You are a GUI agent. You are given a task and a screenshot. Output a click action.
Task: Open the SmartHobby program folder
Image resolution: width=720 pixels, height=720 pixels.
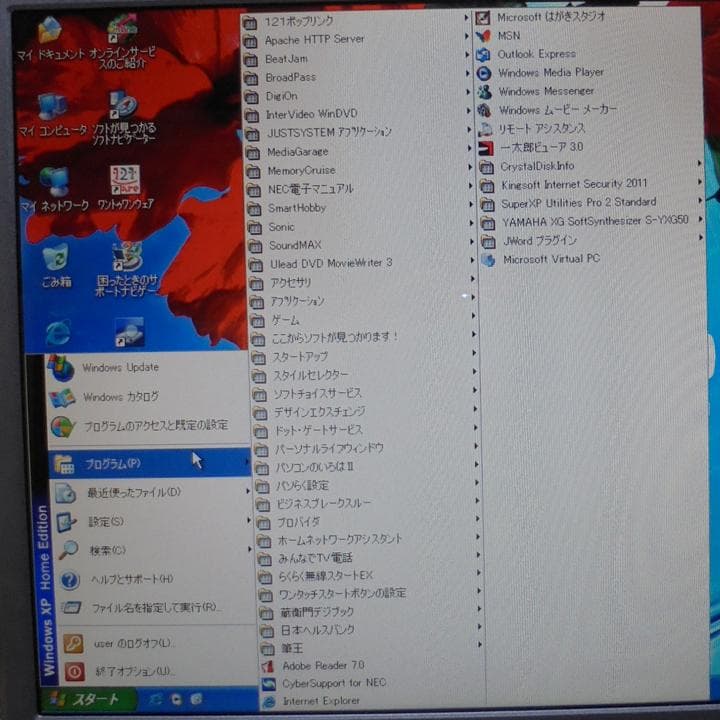[x=361, y=208]
